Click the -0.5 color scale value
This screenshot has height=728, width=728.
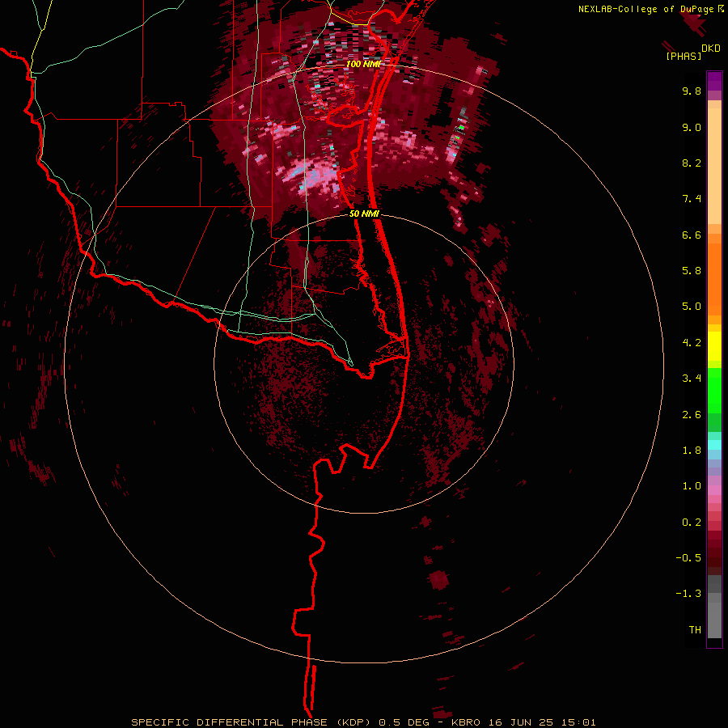tap(688, 558)
